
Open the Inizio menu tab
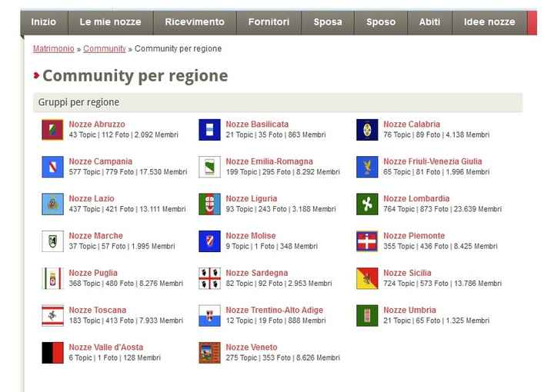pos(44,22)
